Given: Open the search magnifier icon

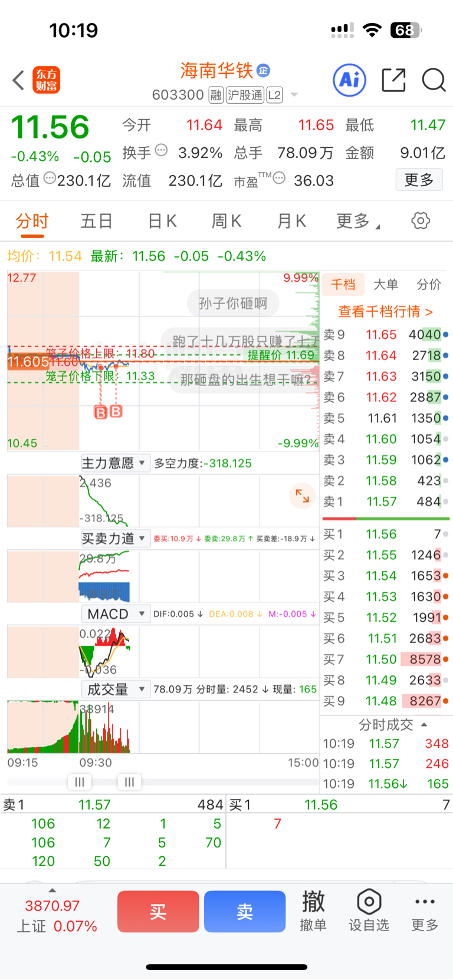Looking at the screenshot, I should click(434, 80).
